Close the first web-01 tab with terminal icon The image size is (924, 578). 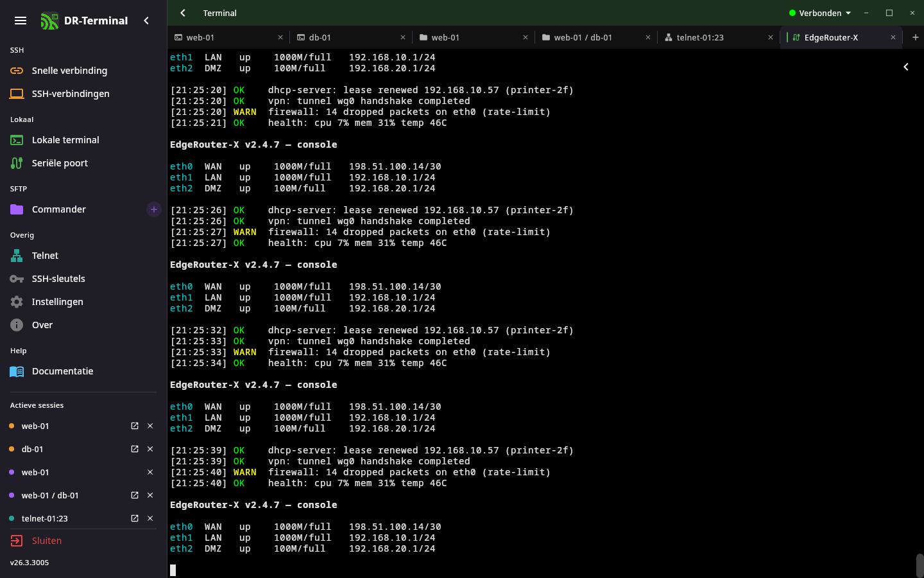click(280, 37)
